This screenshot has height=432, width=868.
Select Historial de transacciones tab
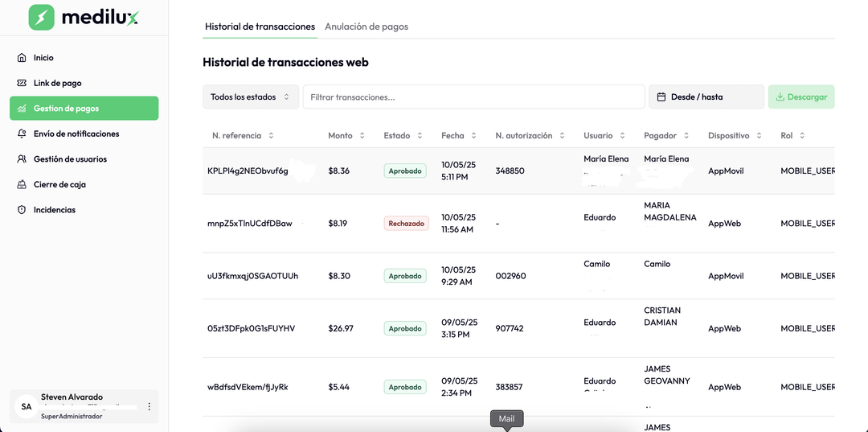coord(260,27)
